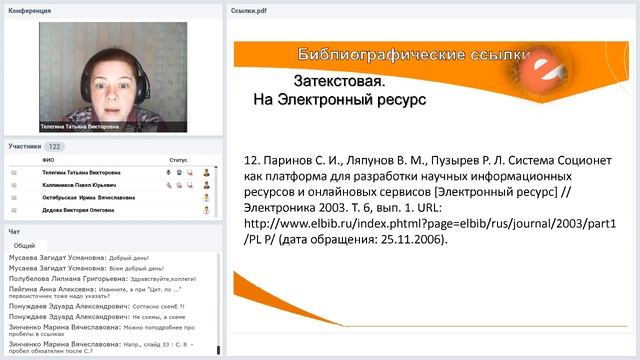Click role avatar icon for Телегина Татьяна Викторовна

(207, 173)
